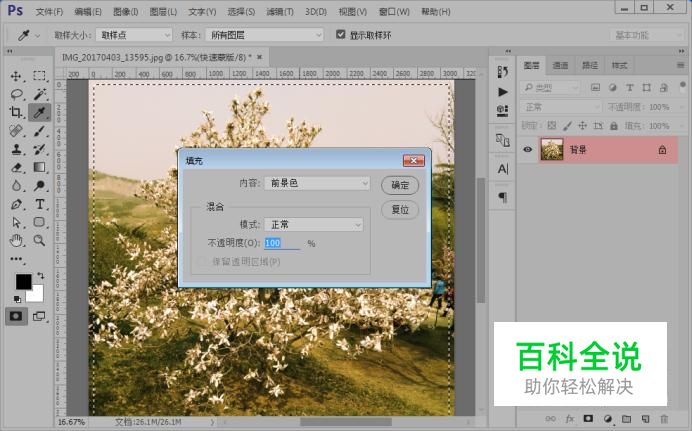The image size is (692, 431).
Task: Close the 填充 dialog
Action: click(414, 161)
